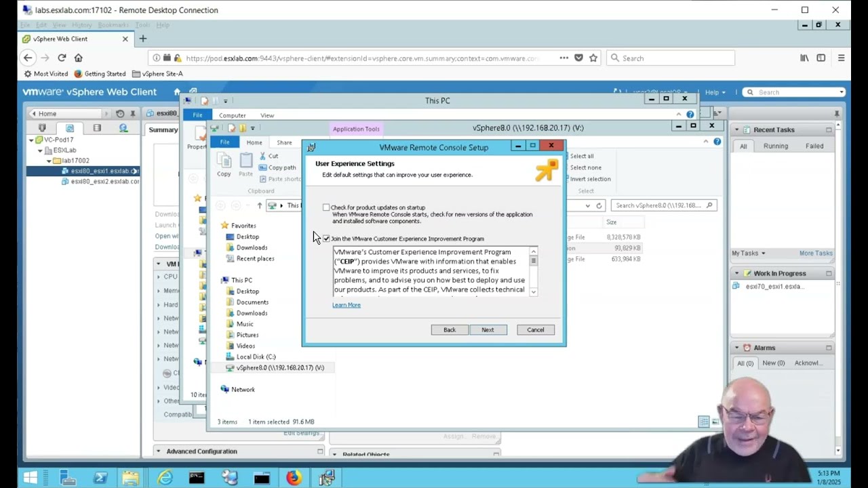The width and height of the screenshot is (868, 488).
Task: Pin the vSphere navigator panel
Action: [x=133, y=114]
